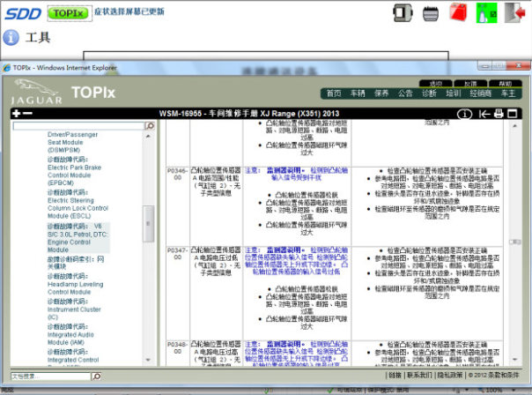The width and height of the screenshot is (532, 395).
Task: Collapse all with the minus icon
Action: (27, 114)
